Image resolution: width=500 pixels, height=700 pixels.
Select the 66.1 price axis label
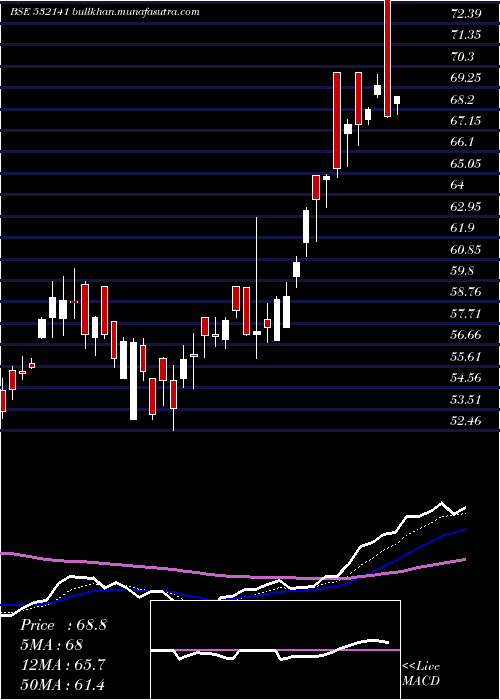coord(463,142)
